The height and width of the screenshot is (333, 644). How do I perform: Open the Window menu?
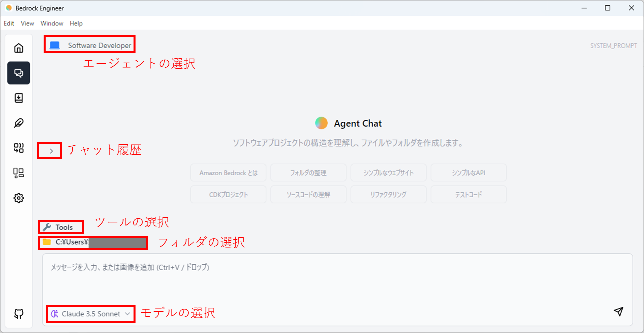[52, 23]
